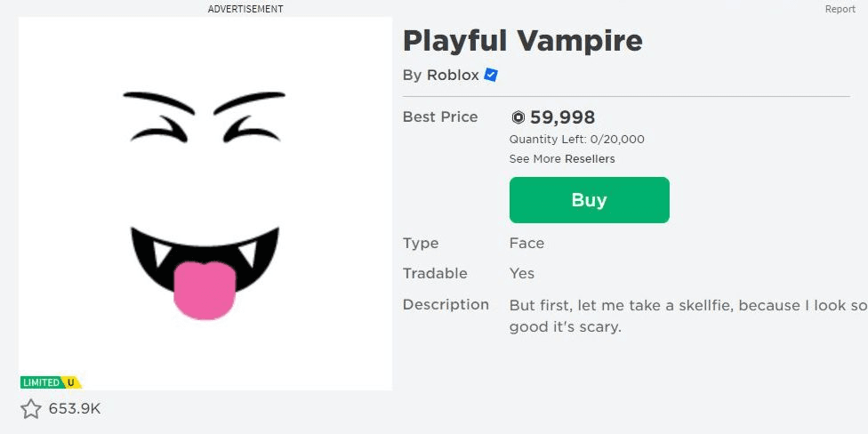This screenshot has height=434, width=868.
Task: Click the ADVERTISEMENT label at top
Action: tap(245, 9)
